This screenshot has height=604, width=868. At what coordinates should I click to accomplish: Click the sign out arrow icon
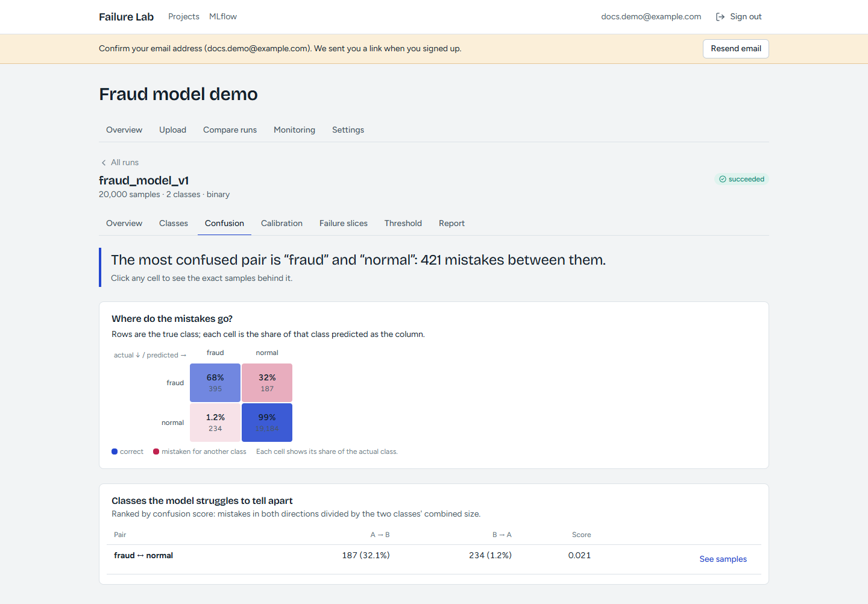(x=720, y=17)
